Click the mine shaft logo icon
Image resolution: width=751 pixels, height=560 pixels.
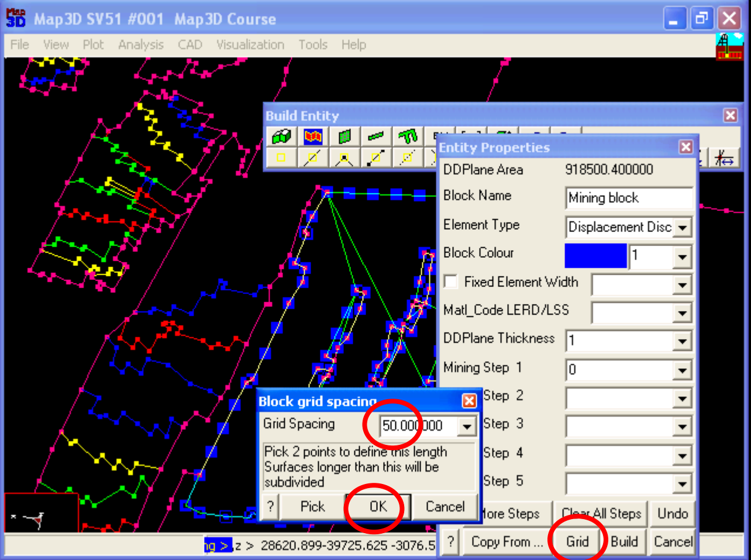729,46
